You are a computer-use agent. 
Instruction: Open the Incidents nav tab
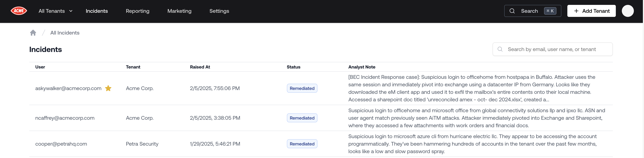[x=97, y=11]
